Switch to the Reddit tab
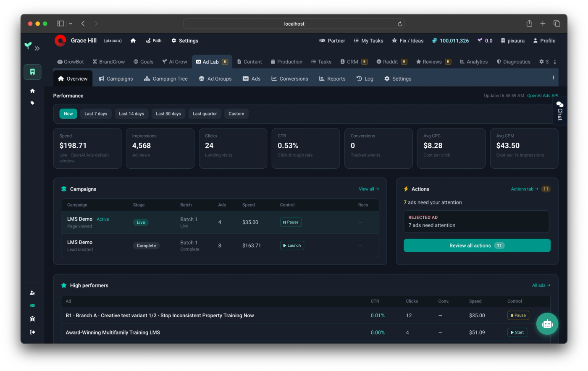Viewport: 588px width, 371px height. click(391, 62)
